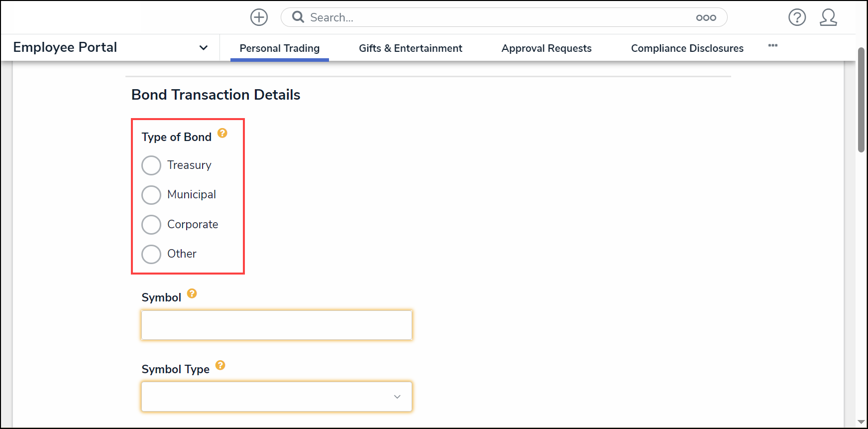The width and height of the screenshot is (868, 429).
Task: Choose the Other bond radio button
Action: point(151,254)
